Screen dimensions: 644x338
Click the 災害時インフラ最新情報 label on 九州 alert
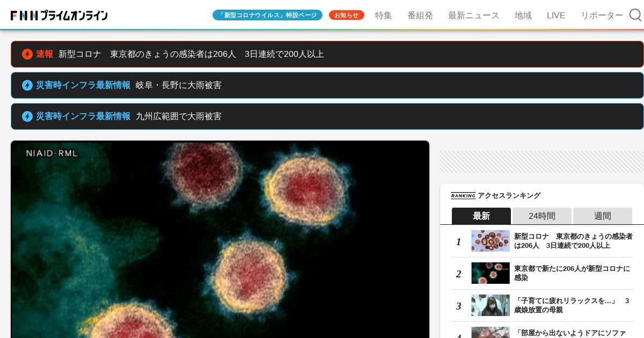tap(83, 116)
